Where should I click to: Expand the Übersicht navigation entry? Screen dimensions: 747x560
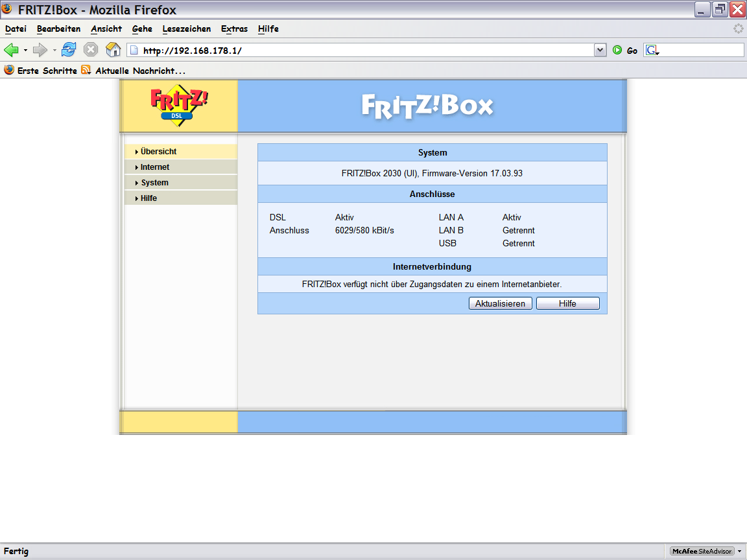(x=180, y=152)
